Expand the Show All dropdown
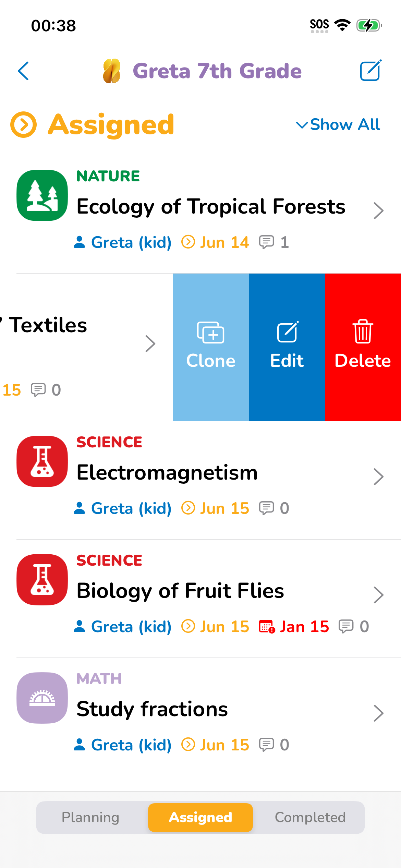Image resolution: width=401 pixels, height=868 pixels. tap(338, 124)
